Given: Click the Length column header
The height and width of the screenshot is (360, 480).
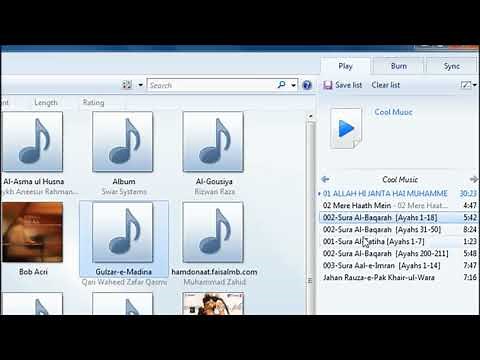Looking at the screenshot, I should click(46, 103).
